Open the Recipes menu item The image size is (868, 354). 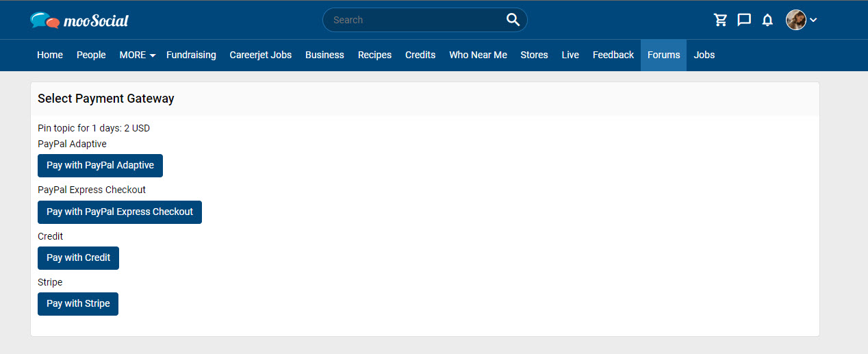click(x=375, y=55)
